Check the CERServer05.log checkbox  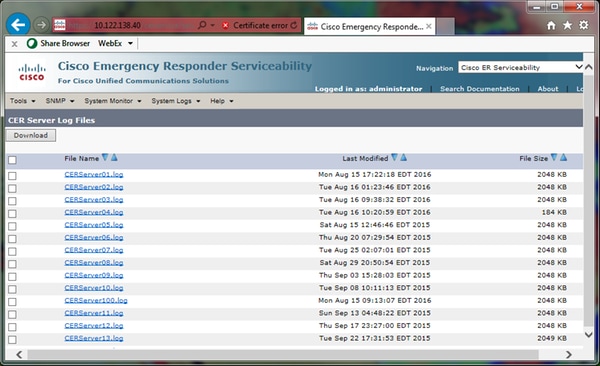[12, 226]
